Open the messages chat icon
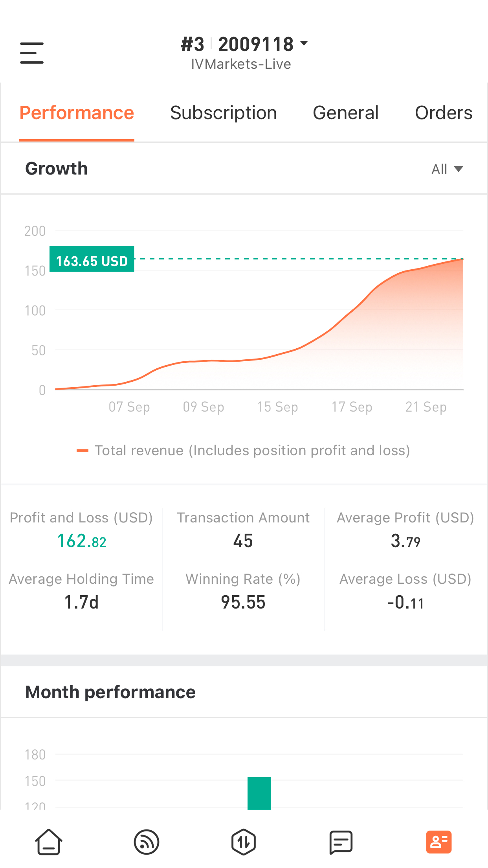Viewport: 488px width, 868px height. [341, 842]
